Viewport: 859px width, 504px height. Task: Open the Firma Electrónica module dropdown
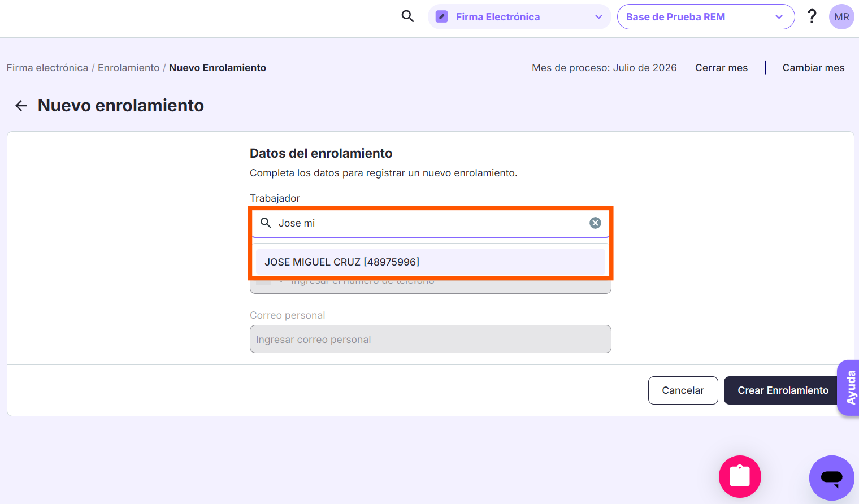click(x=519, y=17)
